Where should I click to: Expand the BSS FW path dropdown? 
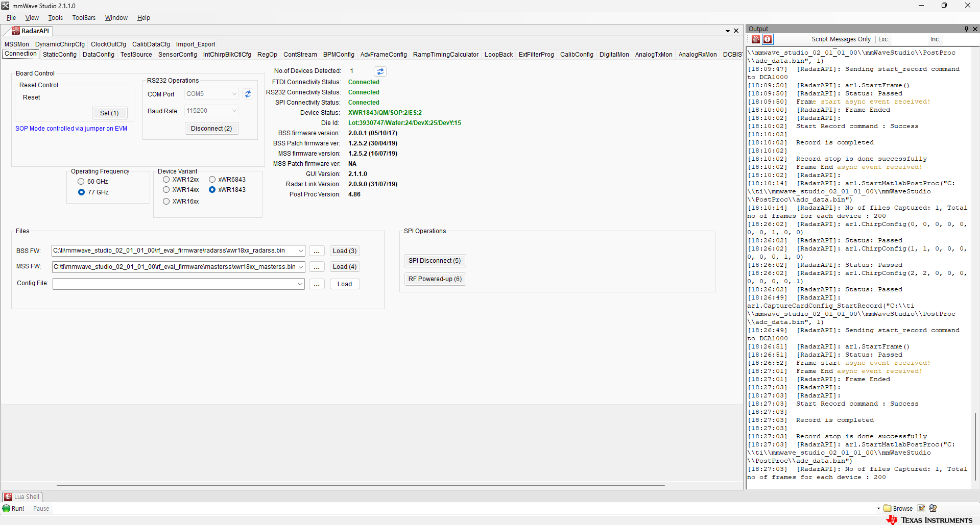pos(301,251)
